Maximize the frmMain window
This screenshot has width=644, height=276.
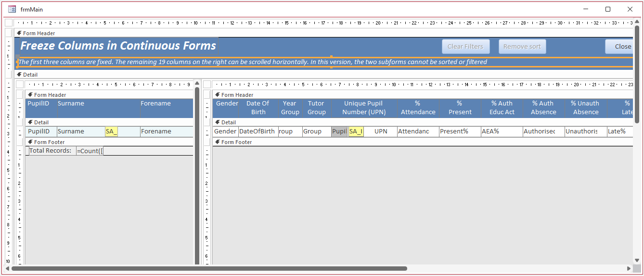point(608,9)
